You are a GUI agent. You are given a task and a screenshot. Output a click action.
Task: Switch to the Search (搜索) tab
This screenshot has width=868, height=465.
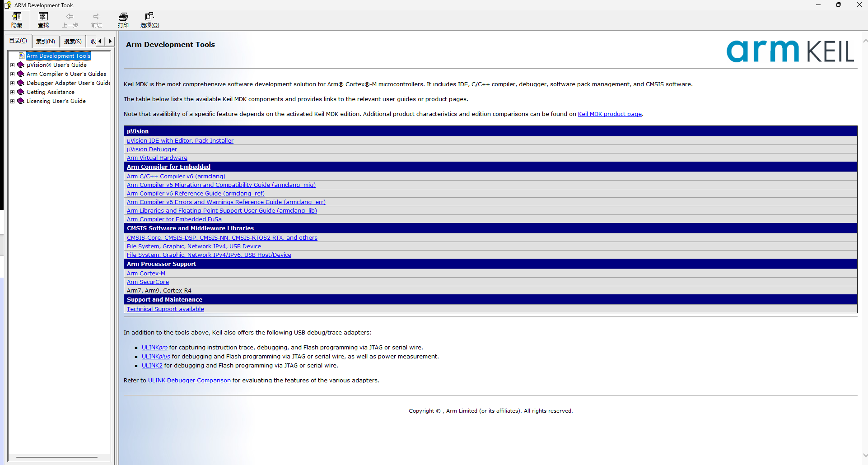tap(73, 42)
